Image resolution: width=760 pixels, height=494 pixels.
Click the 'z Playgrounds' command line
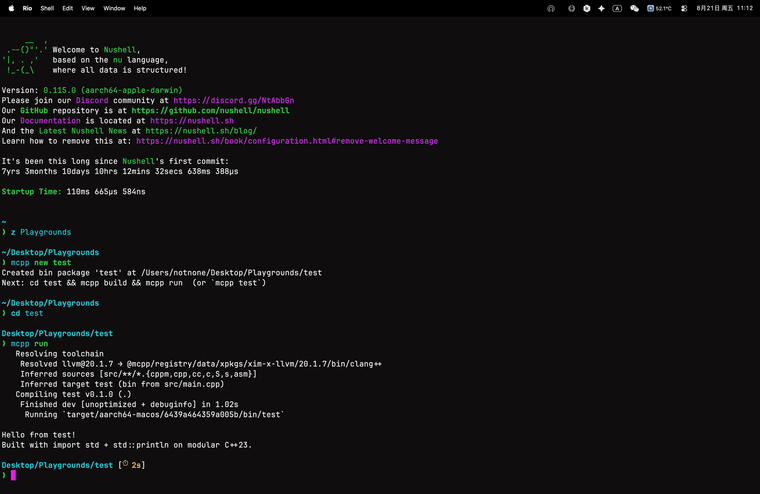tap(41, 232)
